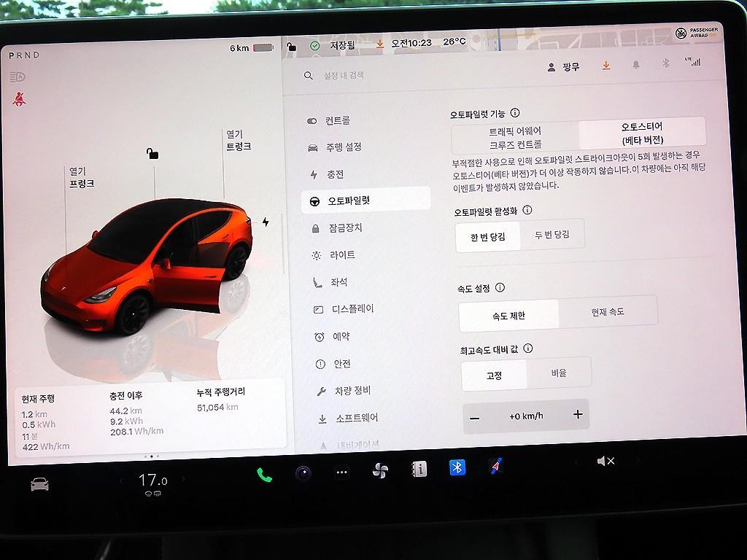Tap the 현재 주행 trip card heading
The height and width of the screenshot is (560, 747).
click(38, 399)
